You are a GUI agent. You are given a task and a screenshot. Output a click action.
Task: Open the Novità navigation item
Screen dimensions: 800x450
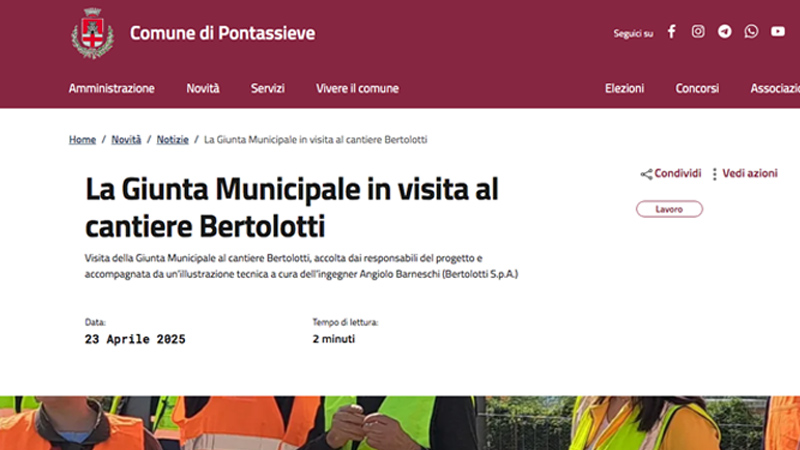203,88
